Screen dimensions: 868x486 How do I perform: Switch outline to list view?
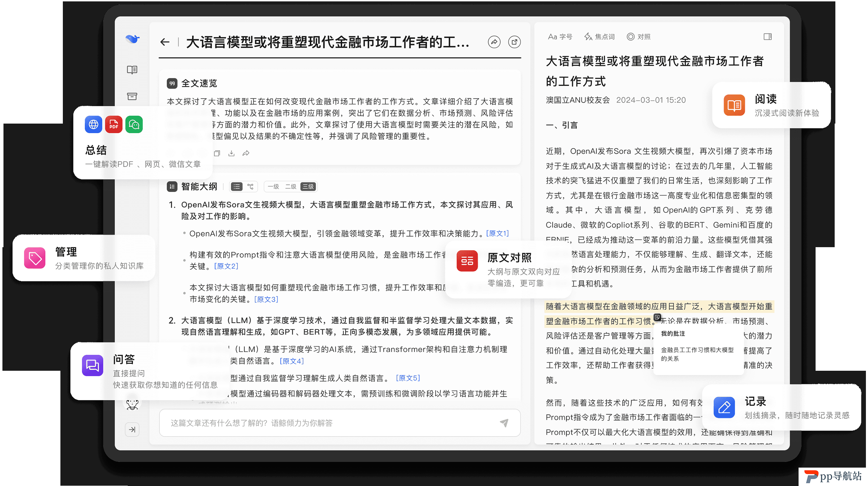click(x=237, y=187)
